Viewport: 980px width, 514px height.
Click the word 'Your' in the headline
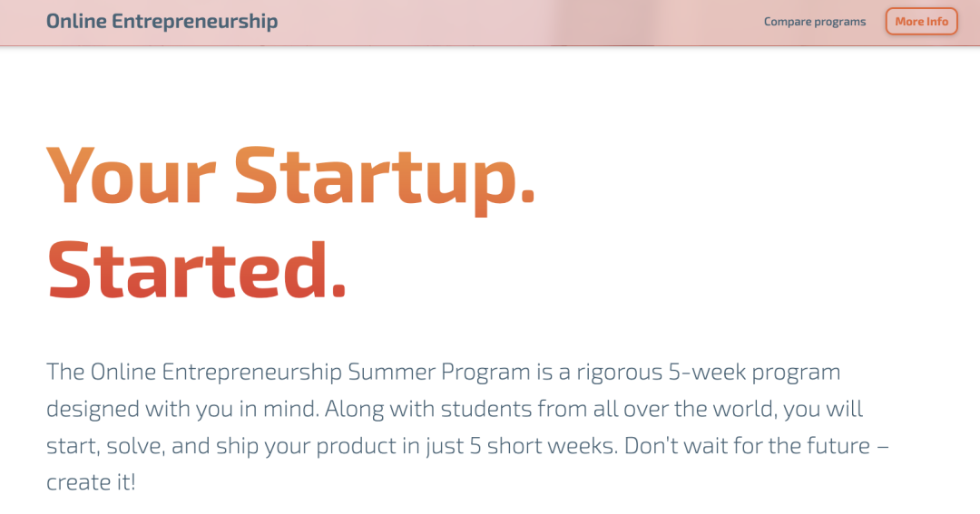tap(132, 177)
